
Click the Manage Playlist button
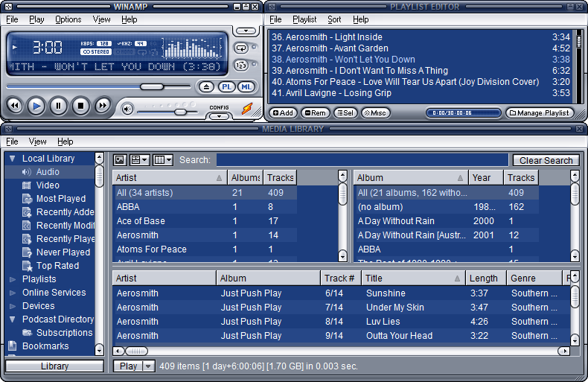[x=540, y=113]
